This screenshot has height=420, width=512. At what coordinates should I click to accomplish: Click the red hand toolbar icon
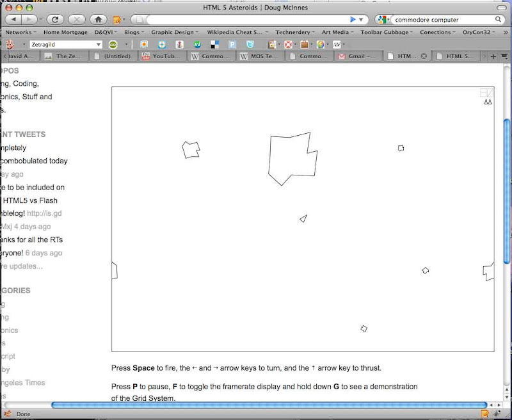tap(10, 44)
